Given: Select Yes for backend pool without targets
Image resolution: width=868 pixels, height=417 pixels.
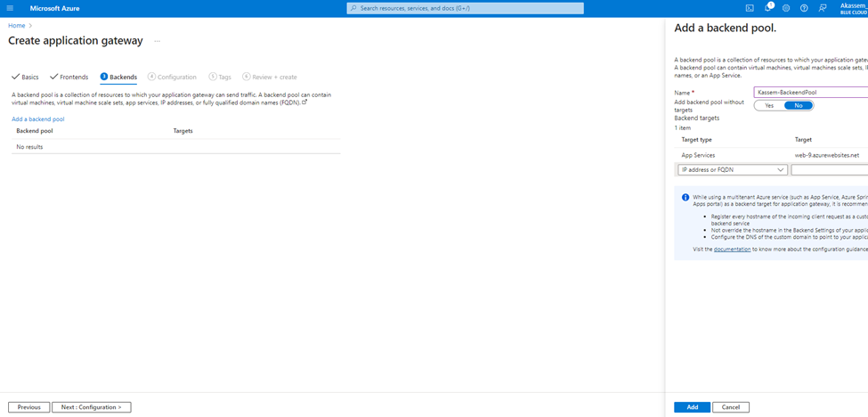Looking at the screenshot, I should click(769, 106).
